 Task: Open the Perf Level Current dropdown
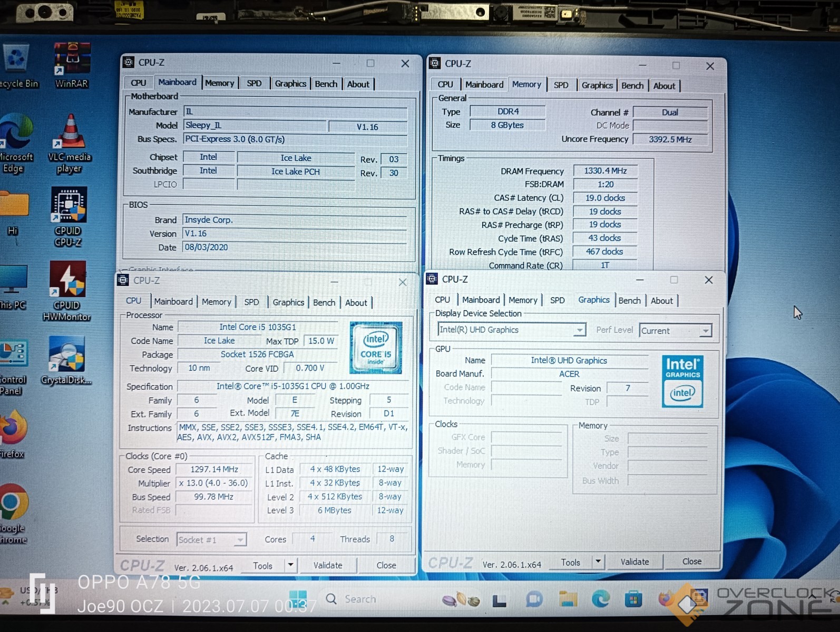pos(676,331)
